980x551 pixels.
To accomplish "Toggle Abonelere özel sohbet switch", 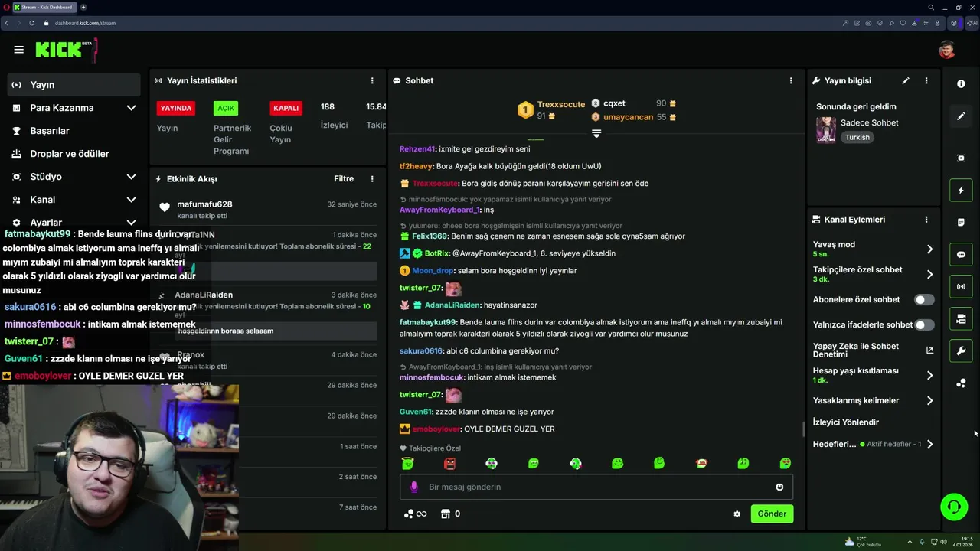I will [924, 300].
